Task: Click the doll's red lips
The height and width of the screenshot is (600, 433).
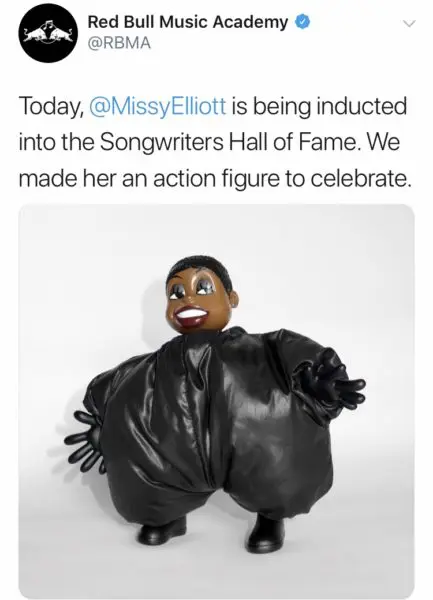Action: click(x=192, y=316)
